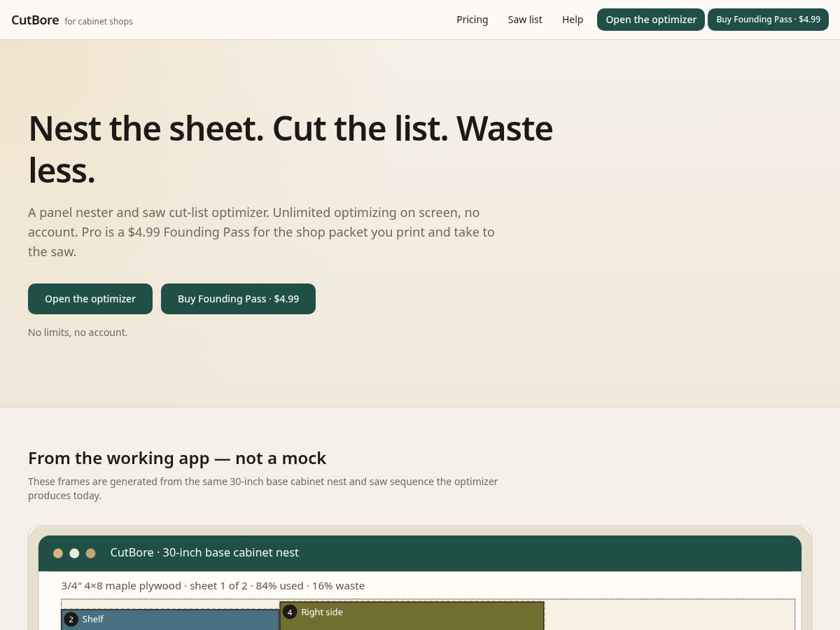Click the number 2 badge on Shelf

click(x=71, y=619)
